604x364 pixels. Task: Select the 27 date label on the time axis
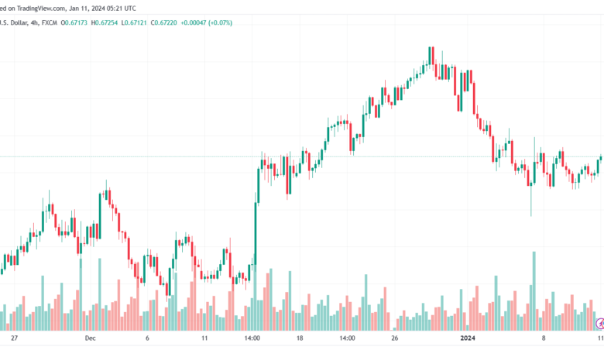point(14,338)
